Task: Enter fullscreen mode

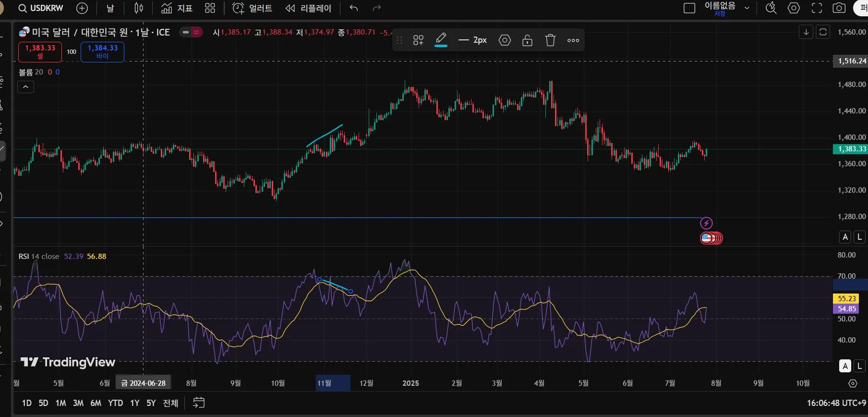Action: (x=817, y=8)
